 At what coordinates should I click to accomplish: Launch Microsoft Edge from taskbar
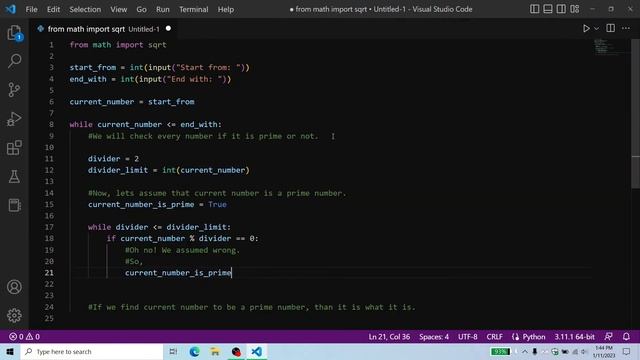tap(194, 351)
